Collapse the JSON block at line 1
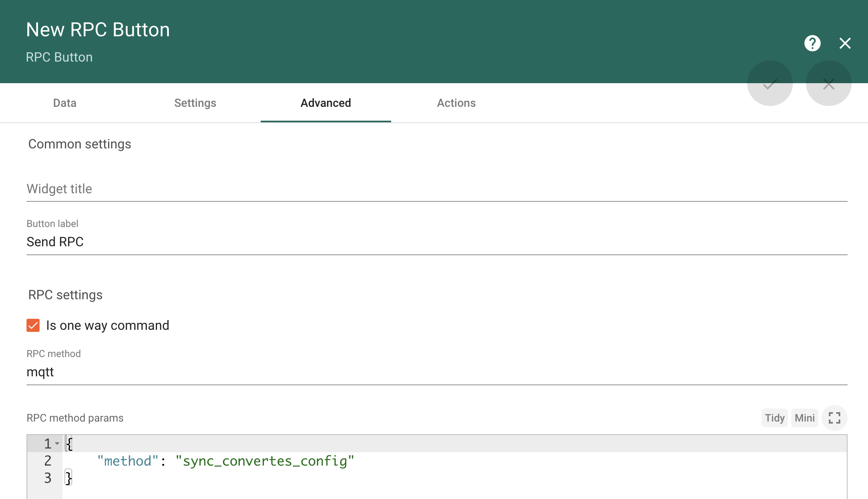Image resolution: width=868 pixels, height=499 pixels. (x=57, y=443)
